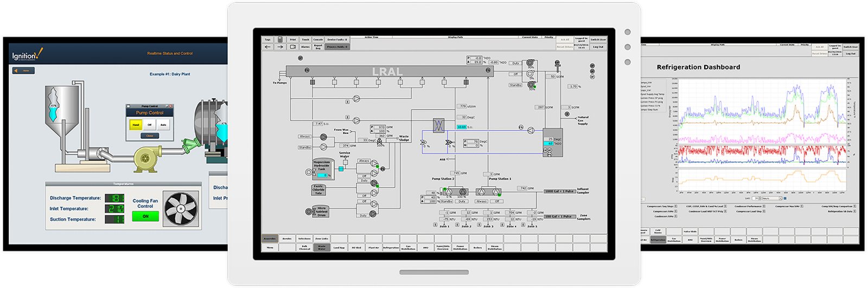
Task: Click the back arrow navigation icon
Action: 267,47
